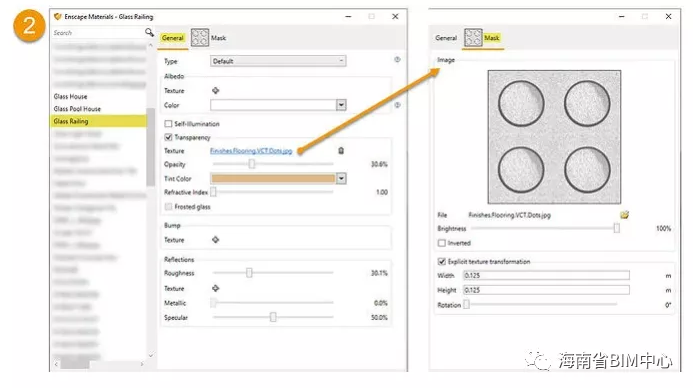Minimize the Enscape Materials left window
Screen dimensions: 693x388
click(348, 16)
